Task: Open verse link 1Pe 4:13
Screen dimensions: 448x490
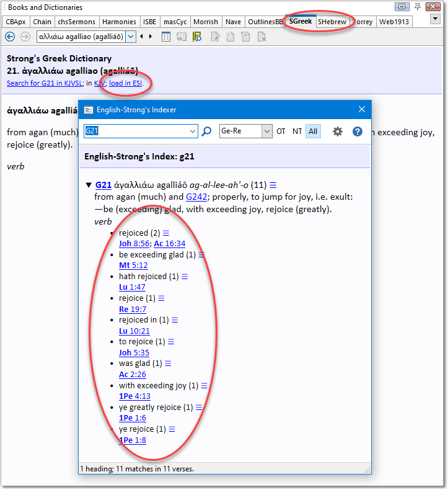Action: click(x=134, y=396)
